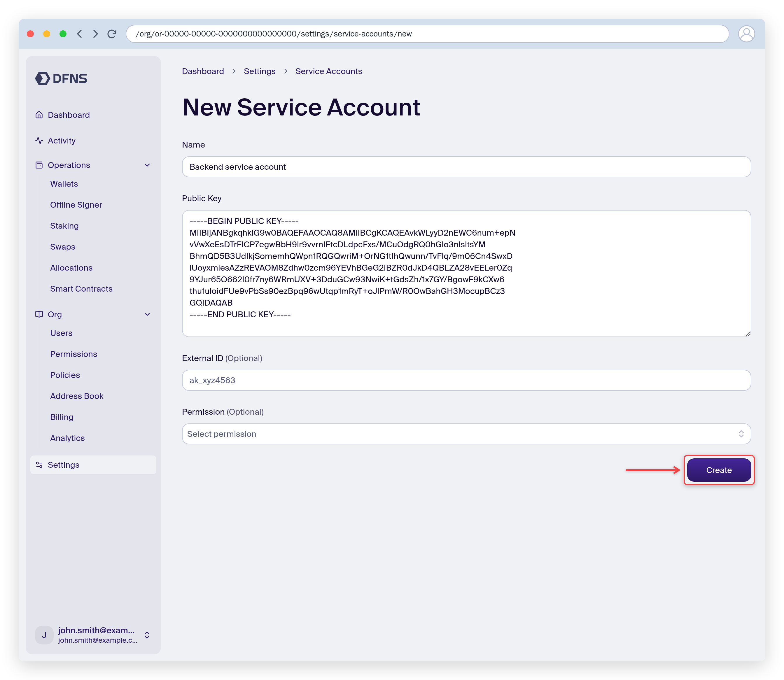Open the Allocations page
Screen dimensions: 784x680
click(x=71, y=267)
